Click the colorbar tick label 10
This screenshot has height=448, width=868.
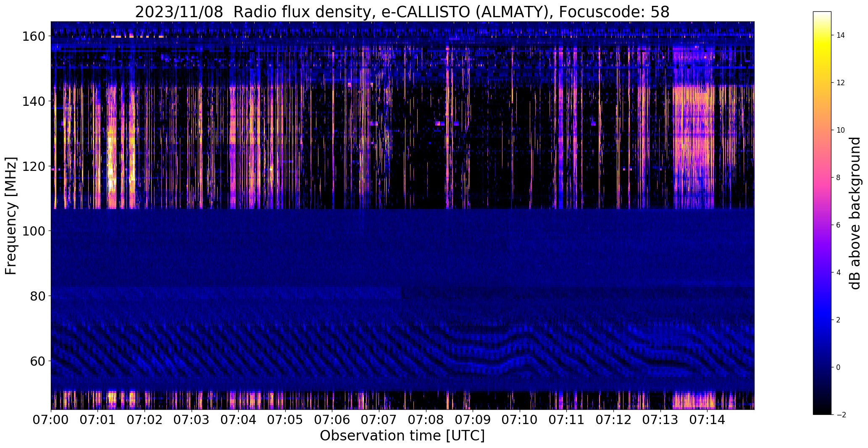click(840, 130)
